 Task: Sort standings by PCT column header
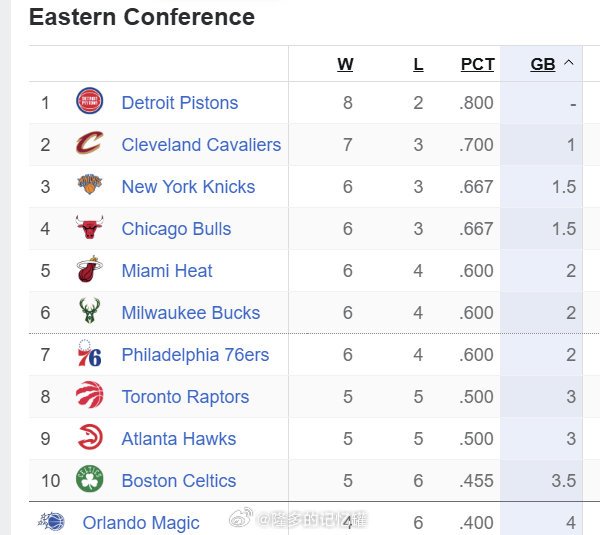[477, 64]
